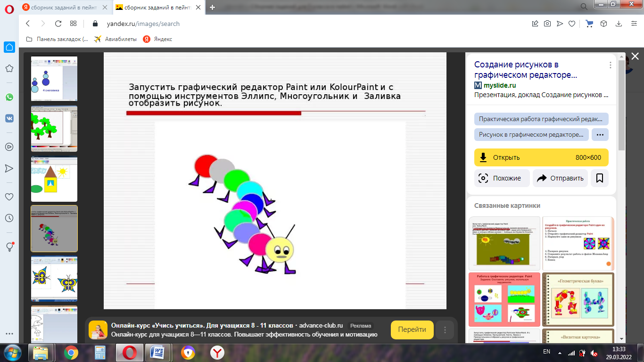The width and height of the screenshot is (644, 362).
Task: Click the yellow Открыть 800×600 button
Action: pyautogui.click(x=541, y=157)
